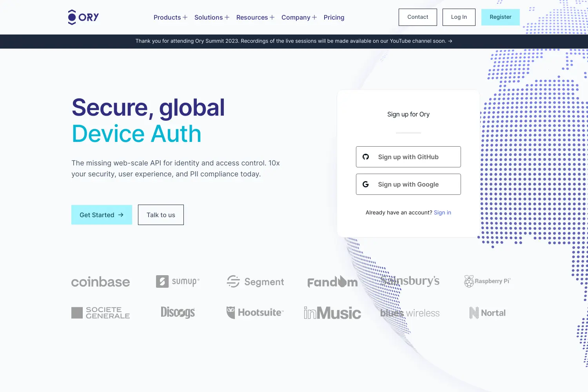588x392 pixels.
Task: Expand the Resources menu plus icon
Action: pyautogui.click(x=272, y=17)
